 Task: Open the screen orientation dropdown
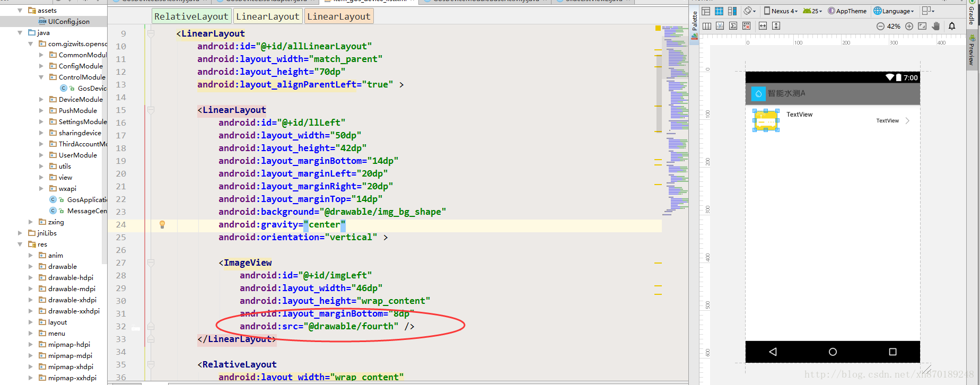[x=749, y=11]
